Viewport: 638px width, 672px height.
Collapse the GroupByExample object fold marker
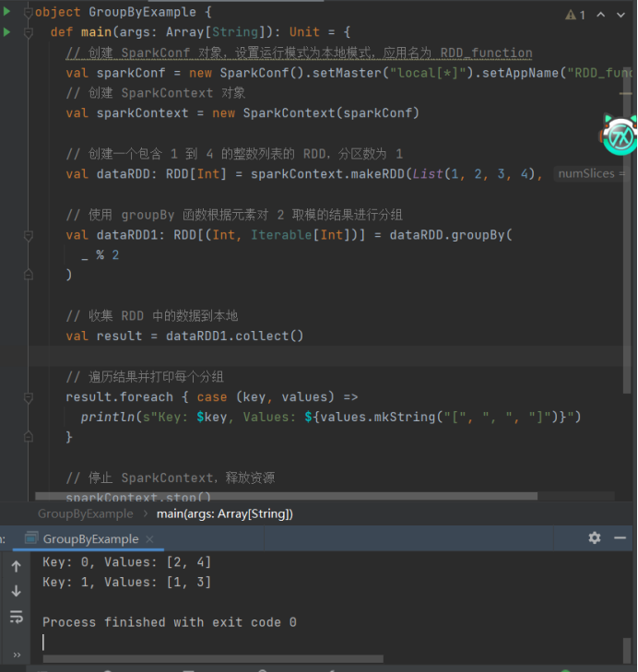29,13
